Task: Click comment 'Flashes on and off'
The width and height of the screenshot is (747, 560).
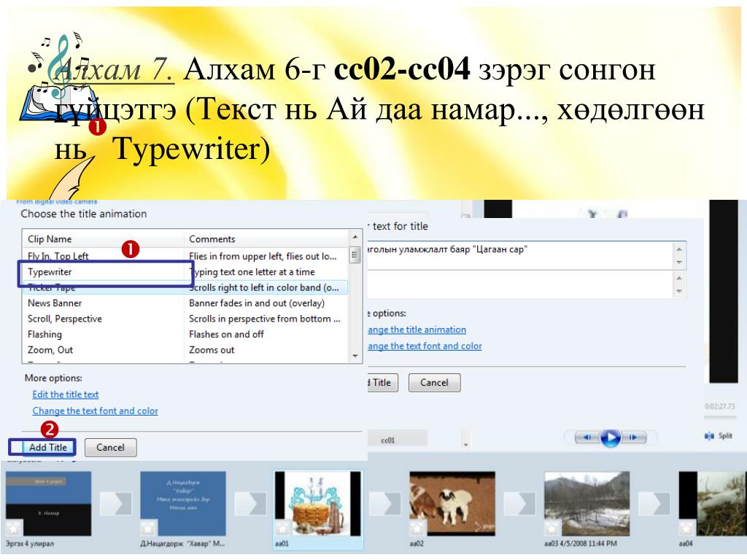Action: (x=226, y=335)
